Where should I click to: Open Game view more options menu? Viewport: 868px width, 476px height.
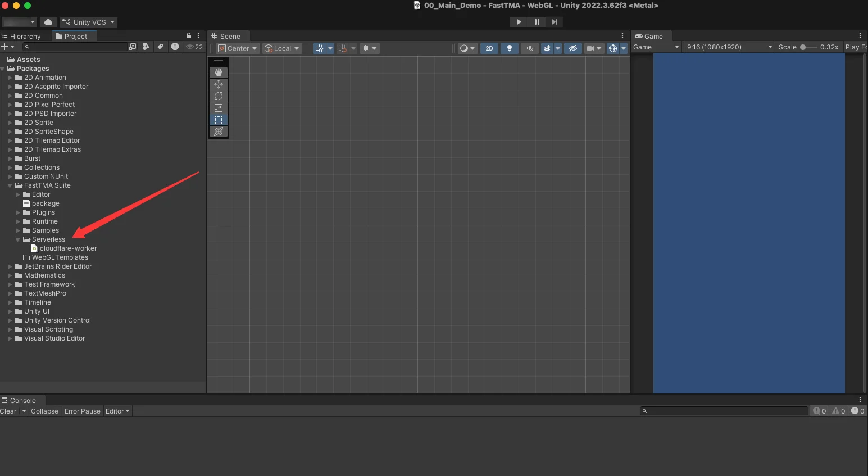860,35
